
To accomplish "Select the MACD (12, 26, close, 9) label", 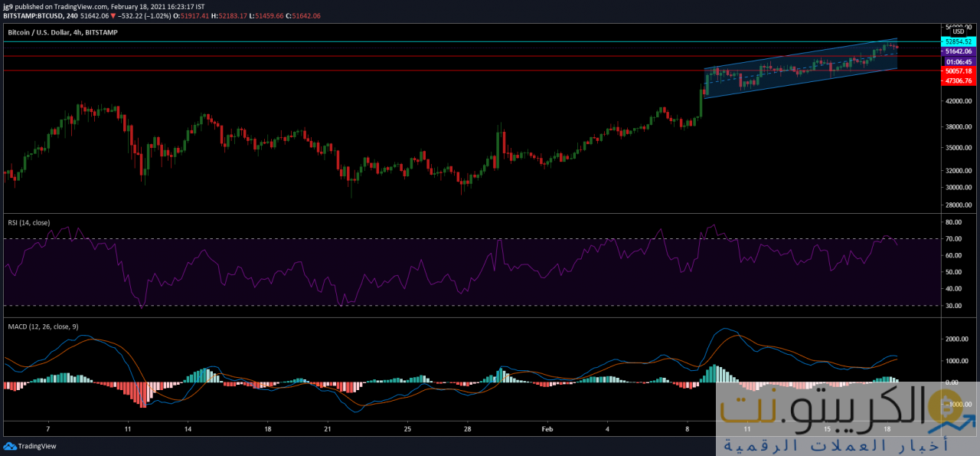I will (x=42, y=327).
